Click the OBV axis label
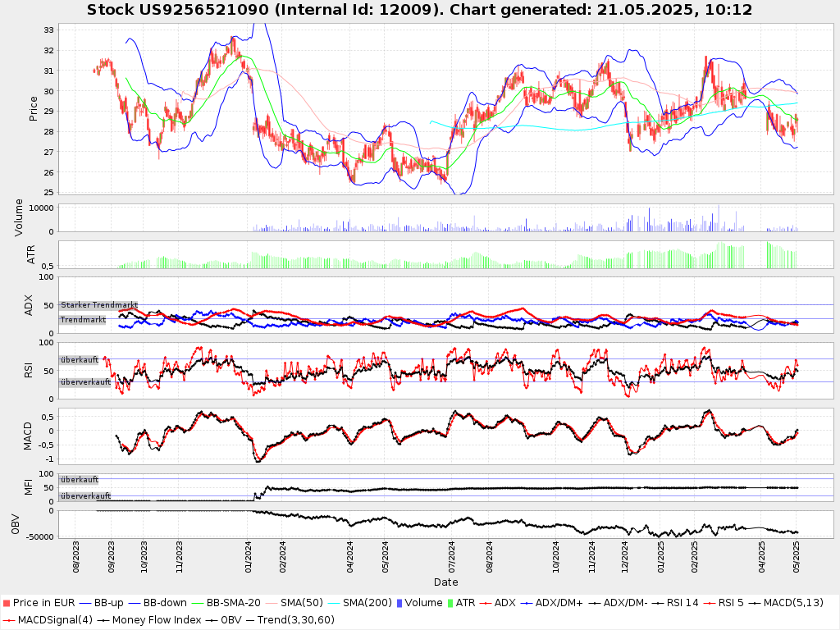 click(x=15, y=524)
